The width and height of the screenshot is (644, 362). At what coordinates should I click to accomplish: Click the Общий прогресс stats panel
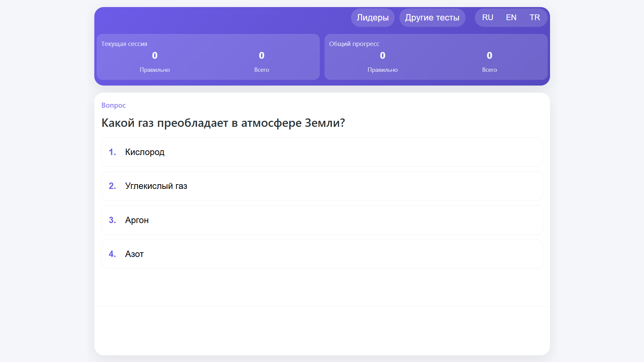tap(436, 57)
